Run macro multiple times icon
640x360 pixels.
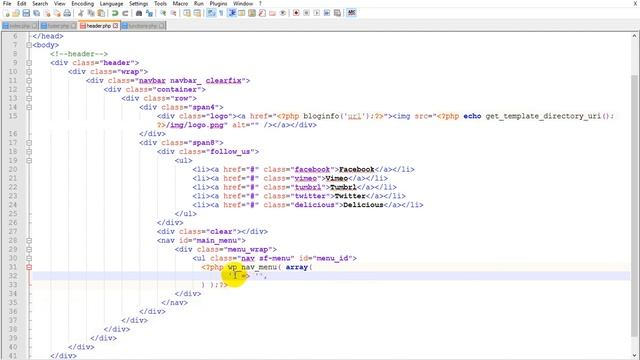[x=327, y=13]
